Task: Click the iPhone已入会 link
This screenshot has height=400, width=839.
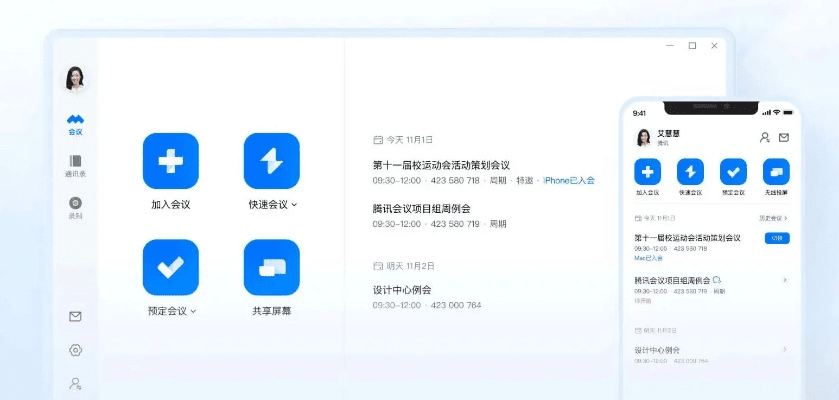Action: pyautogui.click(x=569, y=181)
